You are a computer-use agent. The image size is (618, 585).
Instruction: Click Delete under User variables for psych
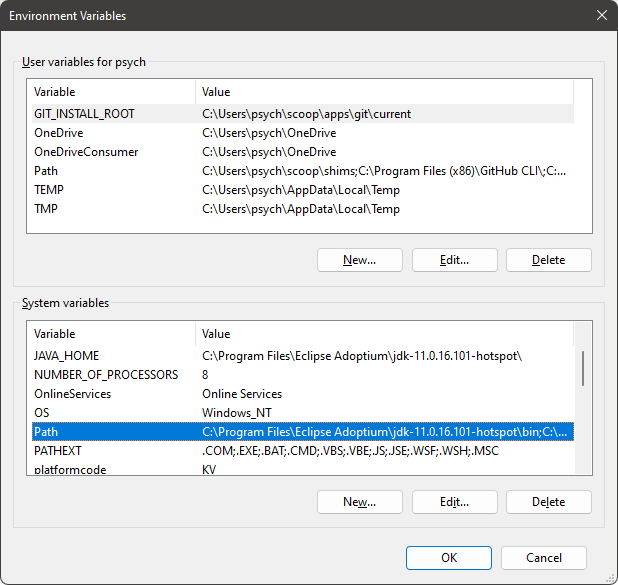coord(549,260)
